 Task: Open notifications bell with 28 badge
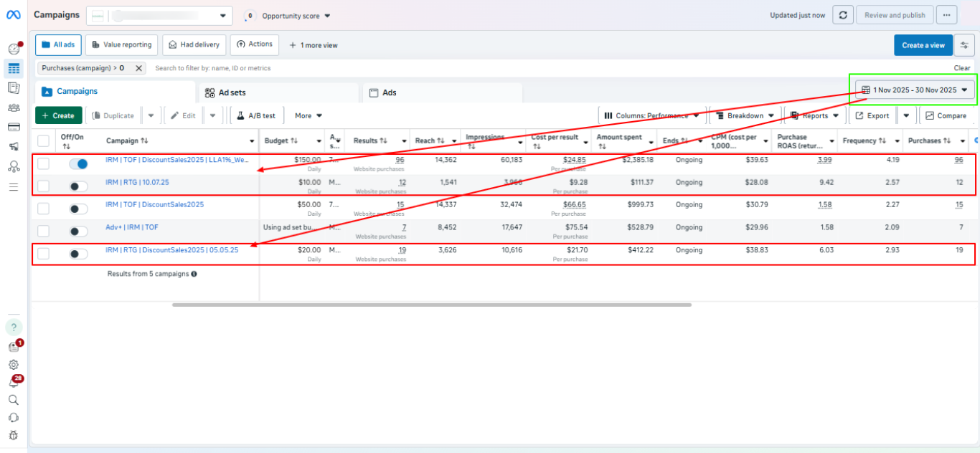[x=13, y=382]
